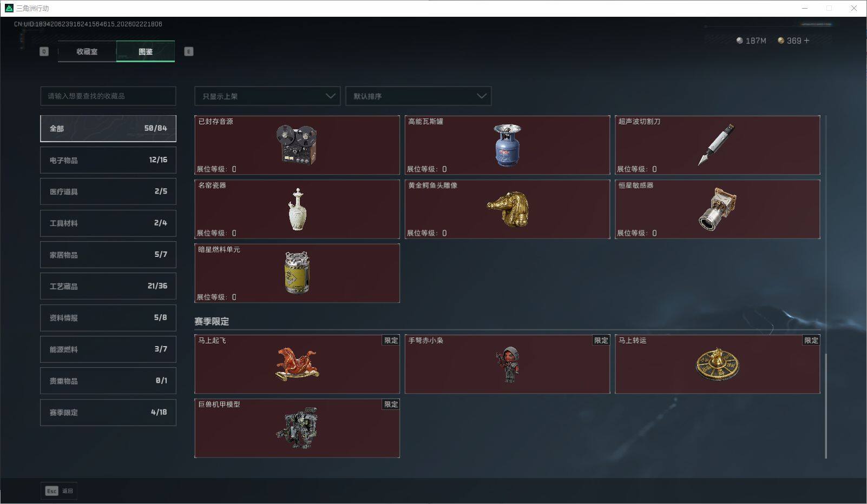The width and height of the screenshot is (867, 504).
Task: Click the plus icon next to 369
Action: (806, 41)
